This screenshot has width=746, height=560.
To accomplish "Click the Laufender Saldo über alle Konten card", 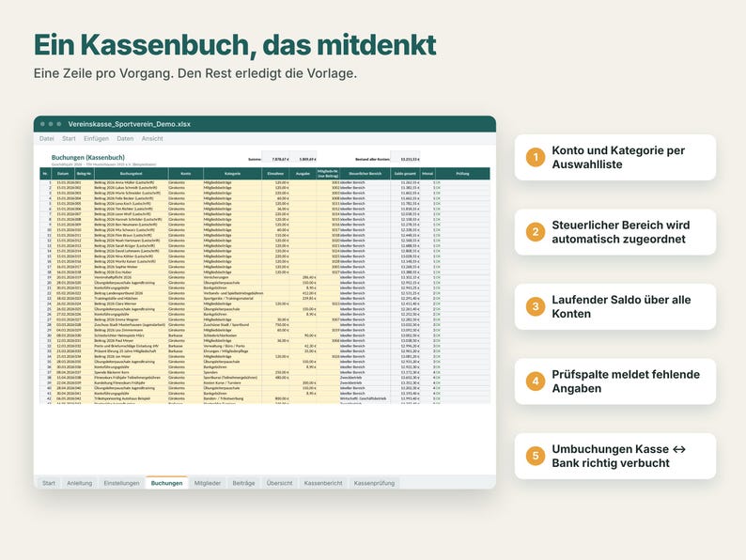I will coord(615,307).
